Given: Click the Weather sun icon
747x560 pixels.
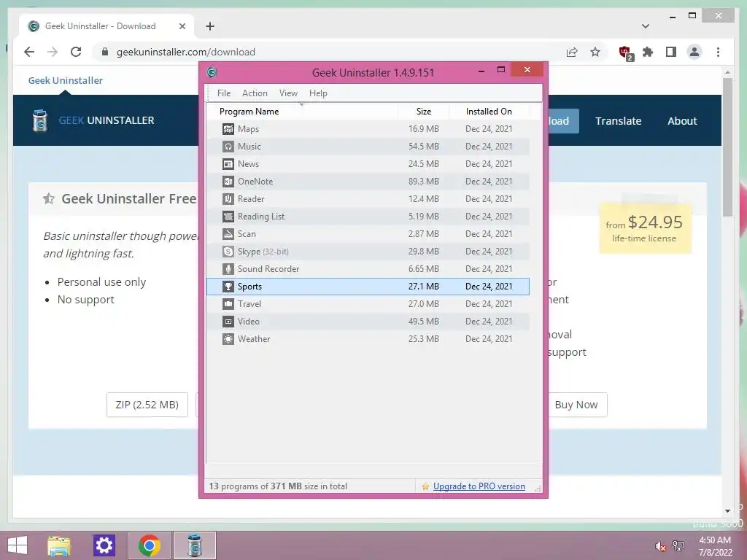Looking at the screenshot, I should (228, 339).
